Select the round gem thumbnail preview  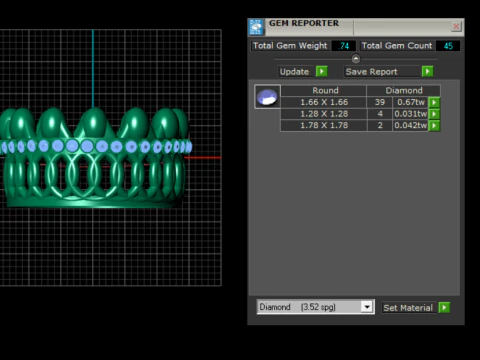coord(267,97)
